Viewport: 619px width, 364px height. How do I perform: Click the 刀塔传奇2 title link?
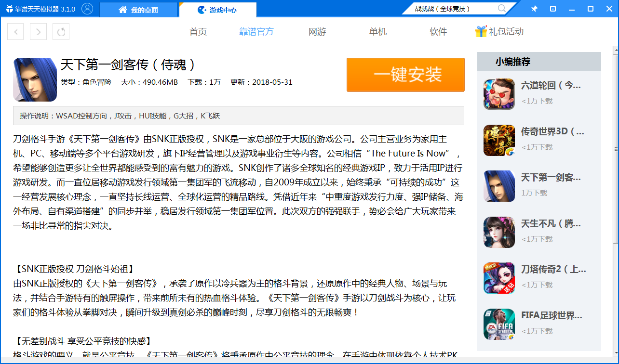click(x=553, y=269)
